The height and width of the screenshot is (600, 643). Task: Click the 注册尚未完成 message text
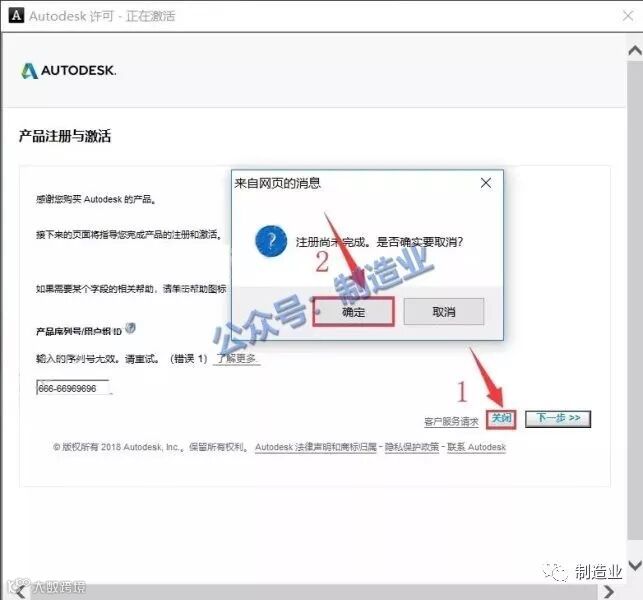[x=379, y=242]
